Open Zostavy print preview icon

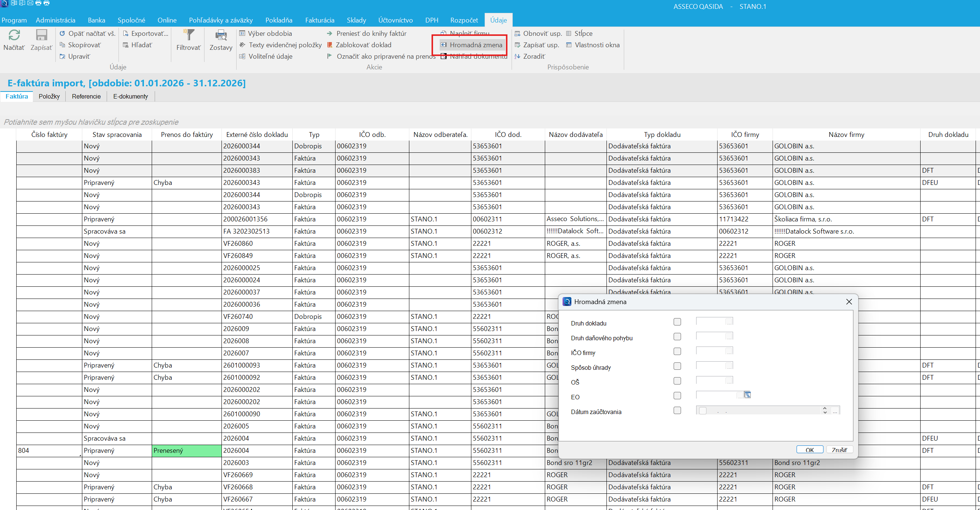[x=221, y=35]
